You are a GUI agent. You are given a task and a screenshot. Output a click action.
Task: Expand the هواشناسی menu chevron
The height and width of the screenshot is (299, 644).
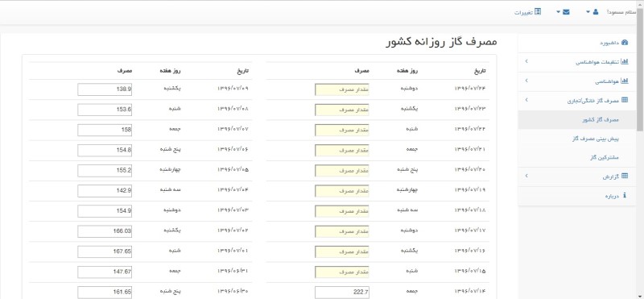(x=526, y=81)
